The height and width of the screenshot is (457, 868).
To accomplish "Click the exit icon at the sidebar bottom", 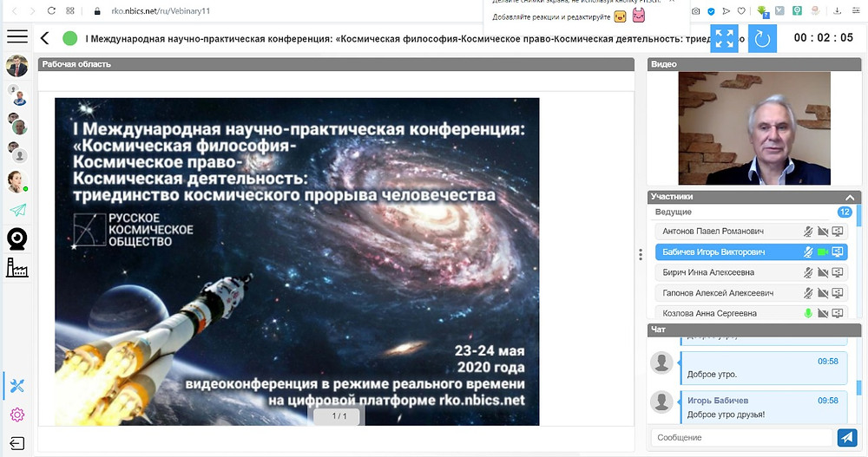I will pos(17,443).
